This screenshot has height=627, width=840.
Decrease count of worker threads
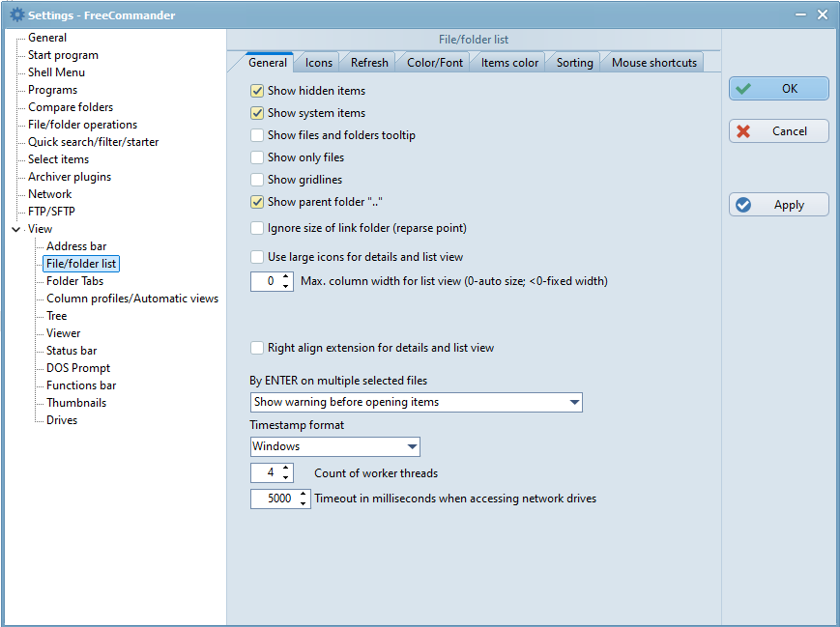pos(286,477)
